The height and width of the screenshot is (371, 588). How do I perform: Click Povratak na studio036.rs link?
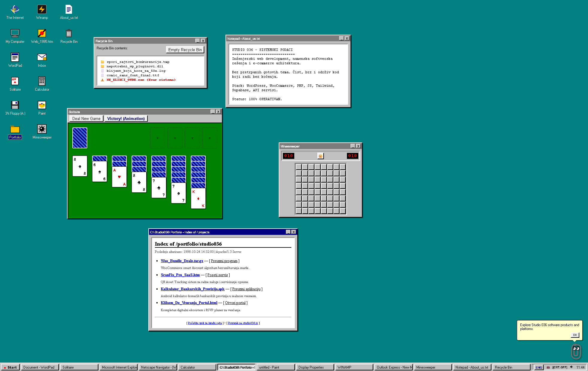pos(243,323)
